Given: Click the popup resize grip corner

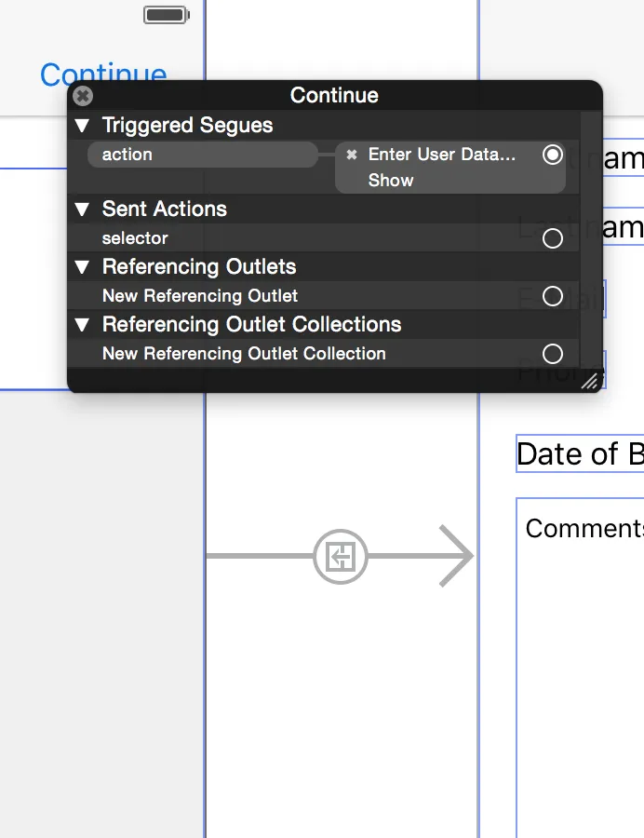Looking at the screenshot, I should pos(589,380).
